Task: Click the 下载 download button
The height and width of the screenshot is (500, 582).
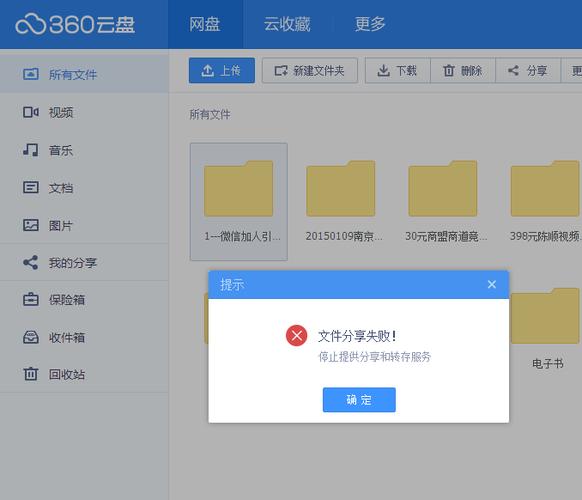Action: [398, 71]
